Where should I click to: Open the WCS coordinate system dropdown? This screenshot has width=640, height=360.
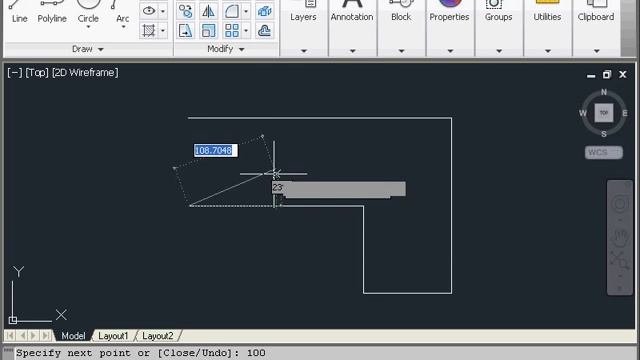coord(604,153)
